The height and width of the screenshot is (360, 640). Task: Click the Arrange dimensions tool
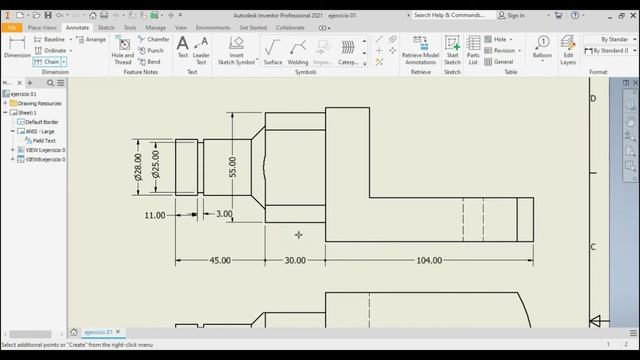(x=91, y=39)
